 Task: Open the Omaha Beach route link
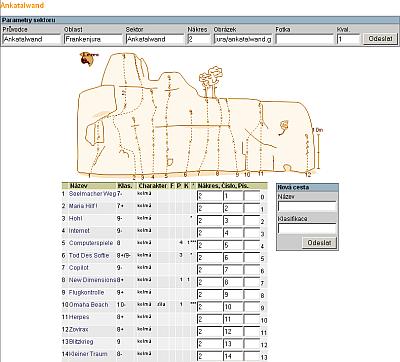coord(89,305)
